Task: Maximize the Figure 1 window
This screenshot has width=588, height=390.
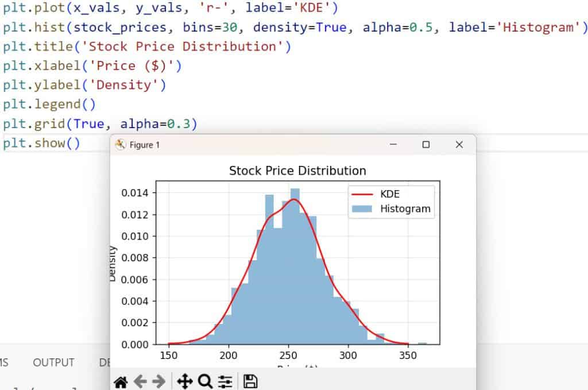Action: (426, 145)
